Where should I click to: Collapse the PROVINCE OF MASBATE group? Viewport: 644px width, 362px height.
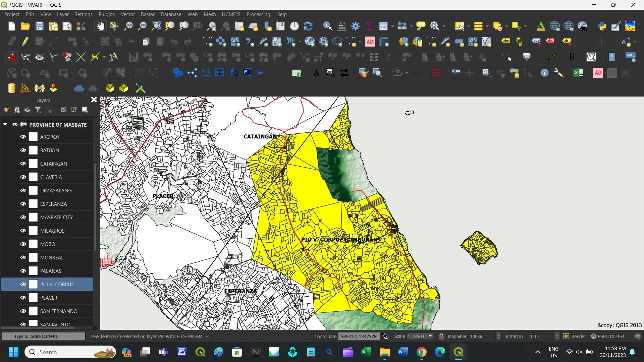pos(5,124)
